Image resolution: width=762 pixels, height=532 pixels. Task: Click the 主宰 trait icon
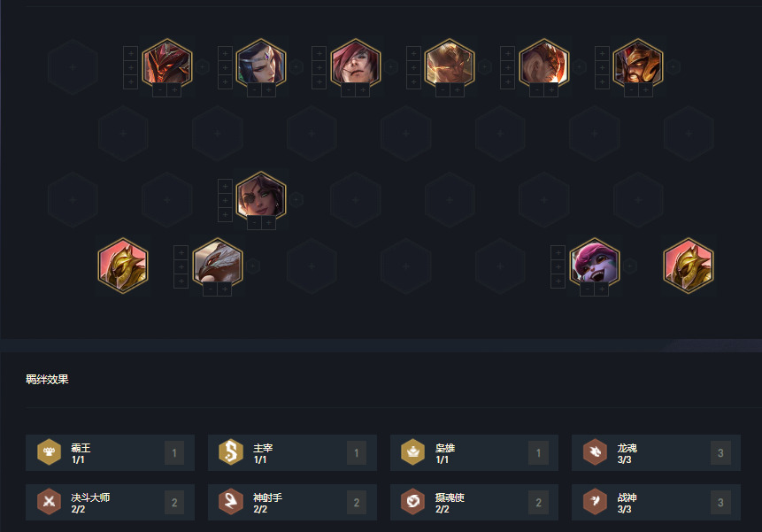231,451
